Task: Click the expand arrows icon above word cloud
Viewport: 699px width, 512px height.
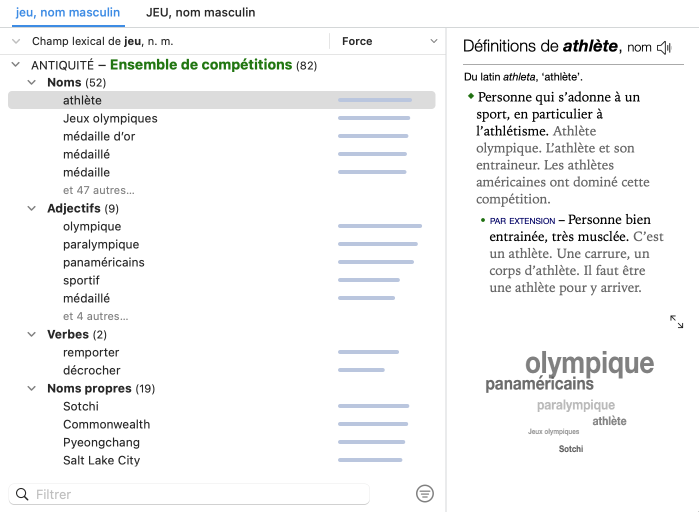Action: 677,321
